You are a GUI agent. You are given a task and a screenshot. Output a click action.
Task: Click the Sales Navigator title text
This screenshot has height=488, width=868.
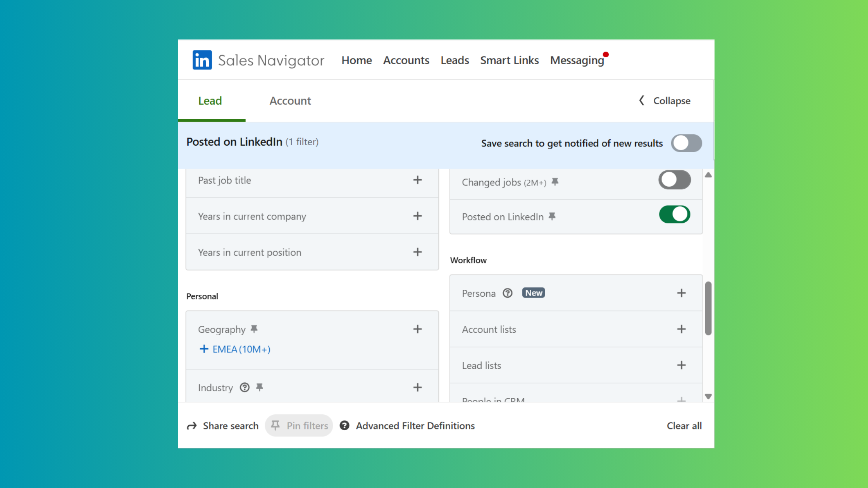pyautogui.click(x=271, y=60)
